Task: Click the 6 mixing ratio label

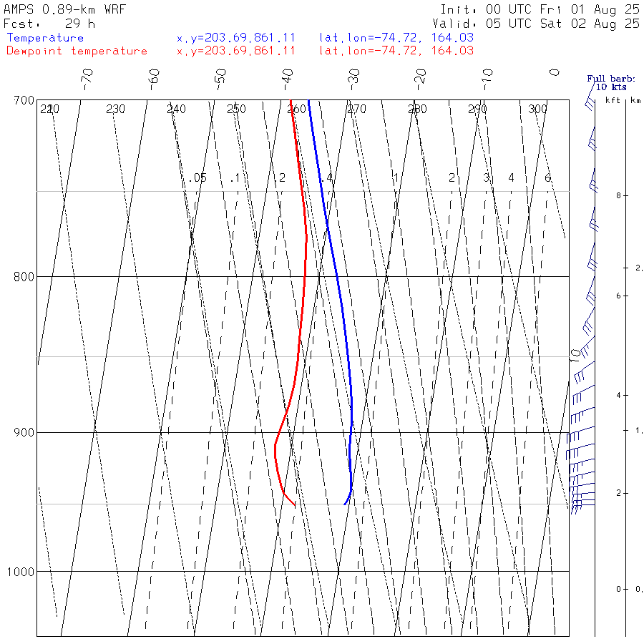Action: [547, 178]
